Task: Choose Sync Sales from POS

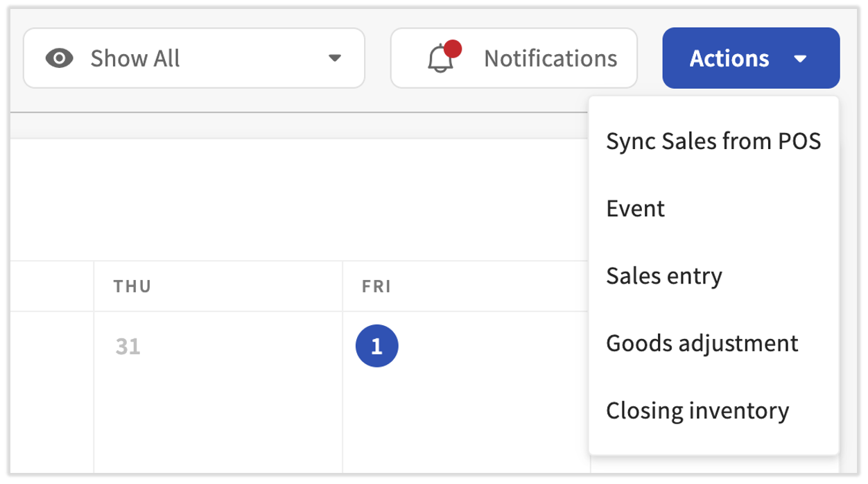Action: point(713,141)
